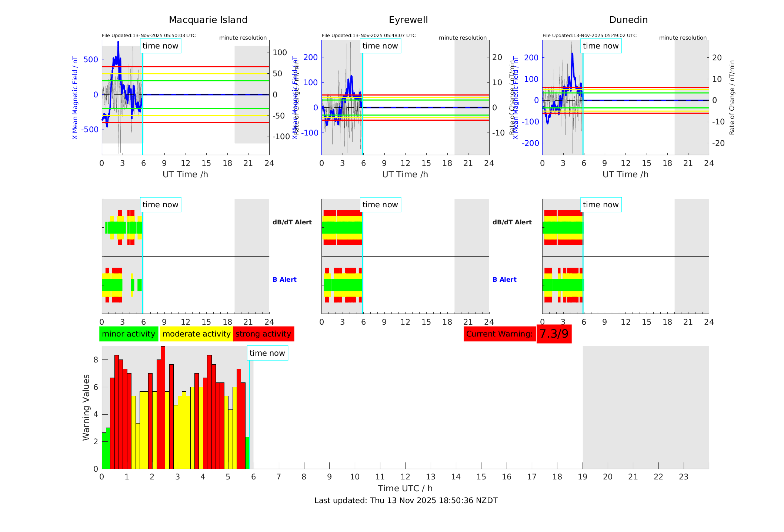Viewport: 784px width, 532px height.
Task: Click the Macquarie Island chart title
Action: (208, 20)
